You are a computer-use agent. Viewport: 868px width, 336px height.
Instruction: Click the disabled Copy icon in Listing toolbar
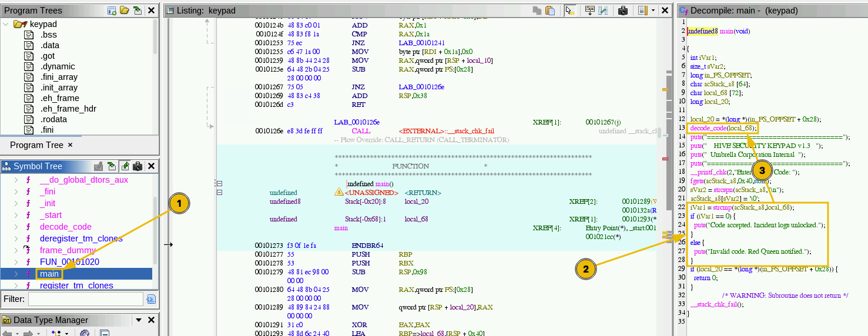[x=537, y=10]
